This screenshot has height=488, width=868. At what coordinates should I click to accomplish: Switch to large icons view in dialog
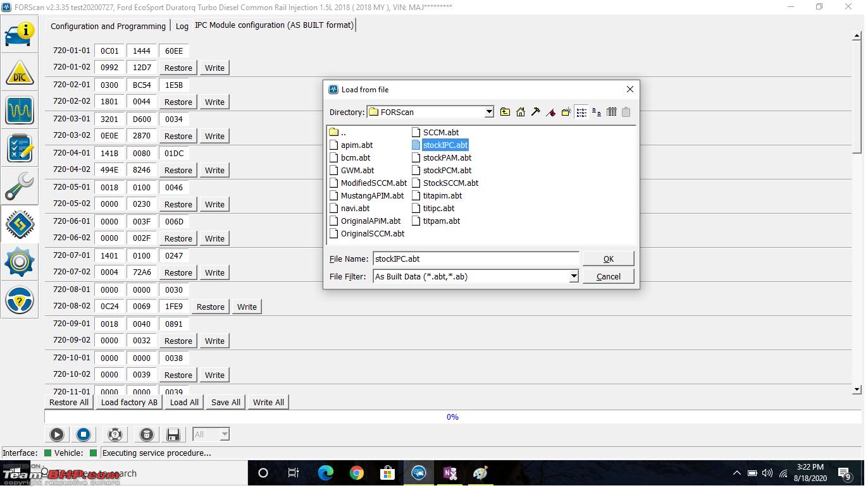coord(597,112)
